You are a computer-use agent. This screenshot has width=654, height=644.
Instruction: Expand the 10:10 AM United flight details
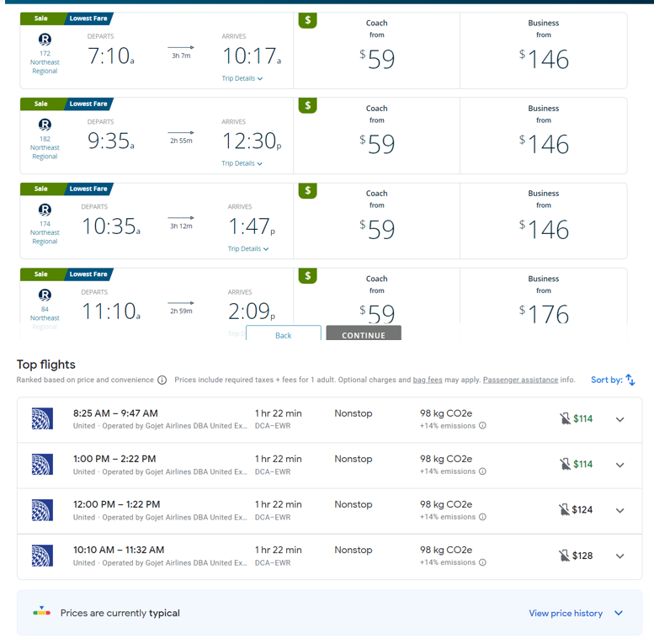[619, 556]
